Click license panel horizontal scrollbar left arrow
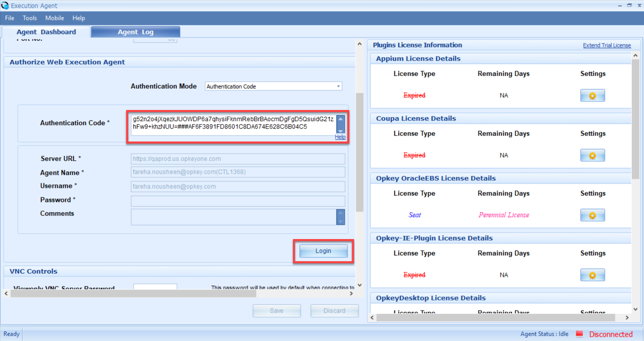 pos(372,318)
